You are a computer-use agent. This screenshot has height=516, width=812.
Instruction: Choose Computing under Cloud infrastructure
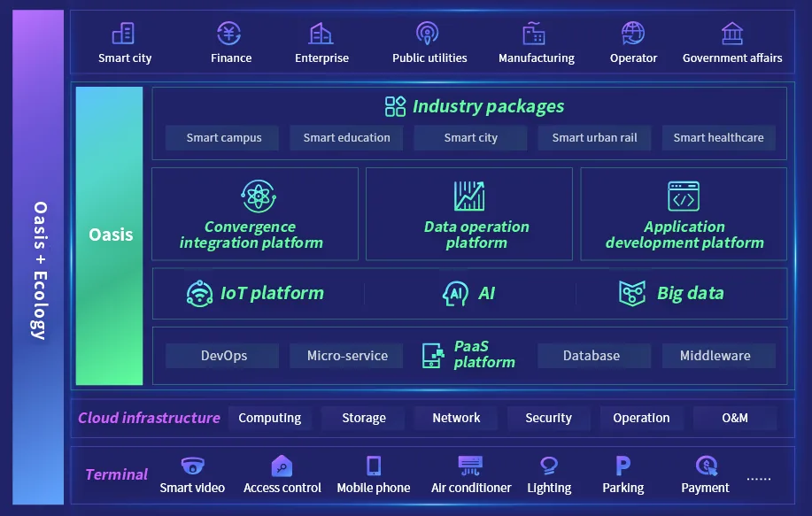270,418
